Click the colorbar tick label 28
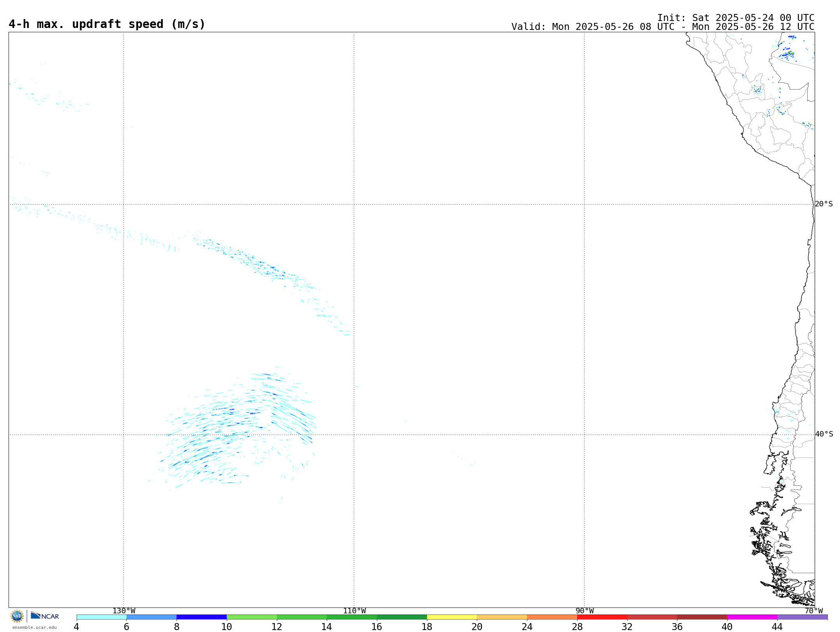840x632 pixels. point(577,627)
